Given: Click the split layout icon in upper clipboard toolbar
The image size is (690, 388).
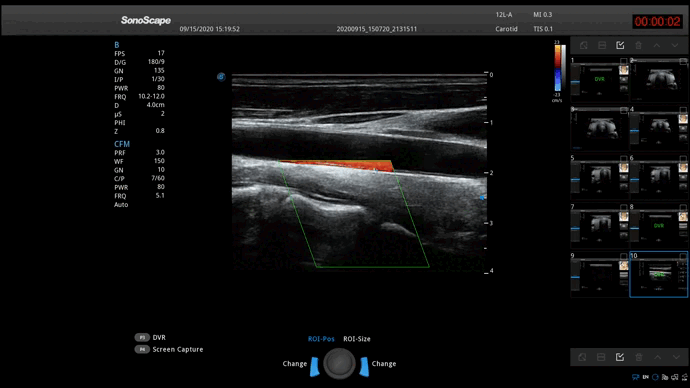Looking at the screenshot, I should coord(602,45).
